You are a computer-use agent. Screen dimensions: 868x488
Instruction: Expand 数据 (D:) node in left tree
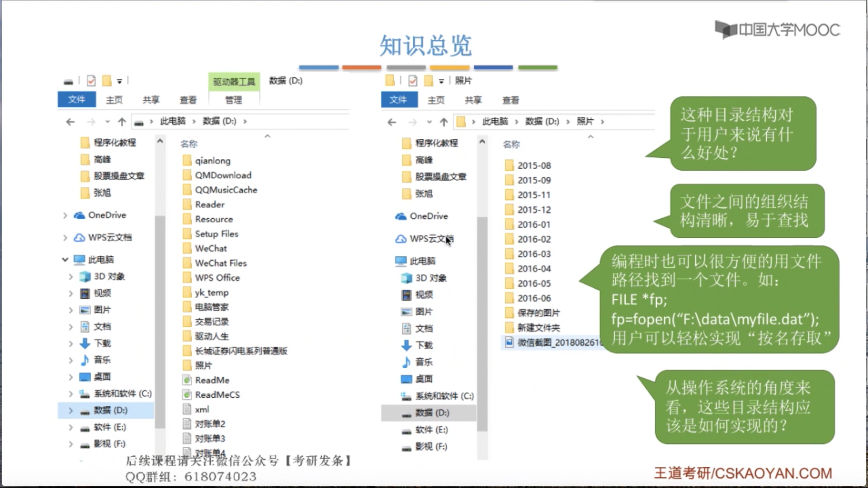[x=71, y=410]
